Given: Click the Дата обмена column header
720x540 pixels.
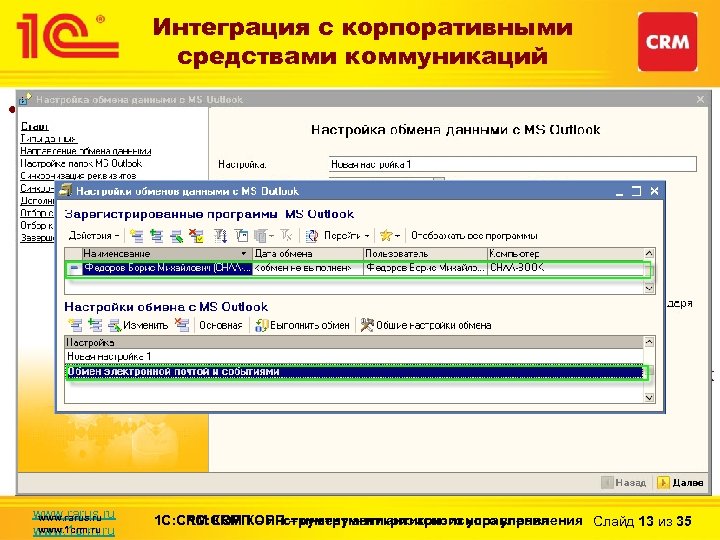Looking at the screenshot, I should click(x=308, y=253).
